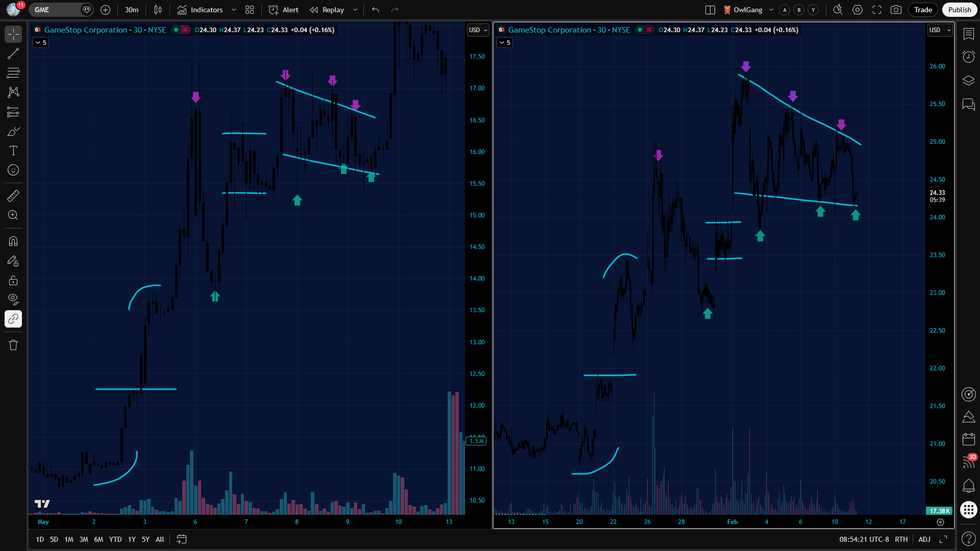
Task: Open USD currency dropdown on left chart
Action: [478, 30]
